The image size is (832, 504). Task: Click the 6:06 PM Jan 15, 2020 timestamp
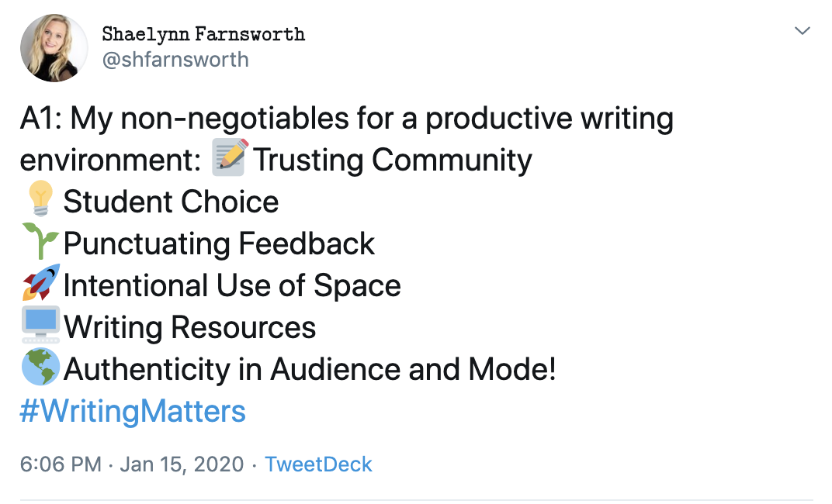click(132, 464)
